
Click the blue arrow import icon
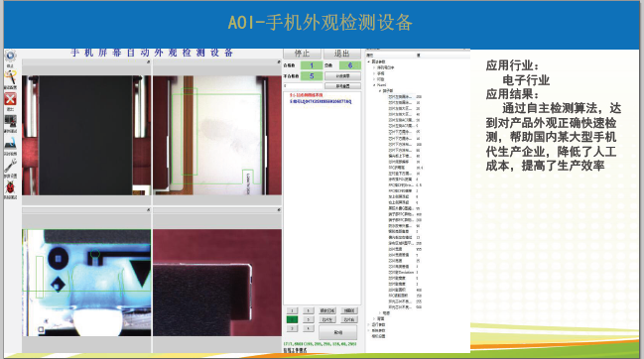point(10,143)
